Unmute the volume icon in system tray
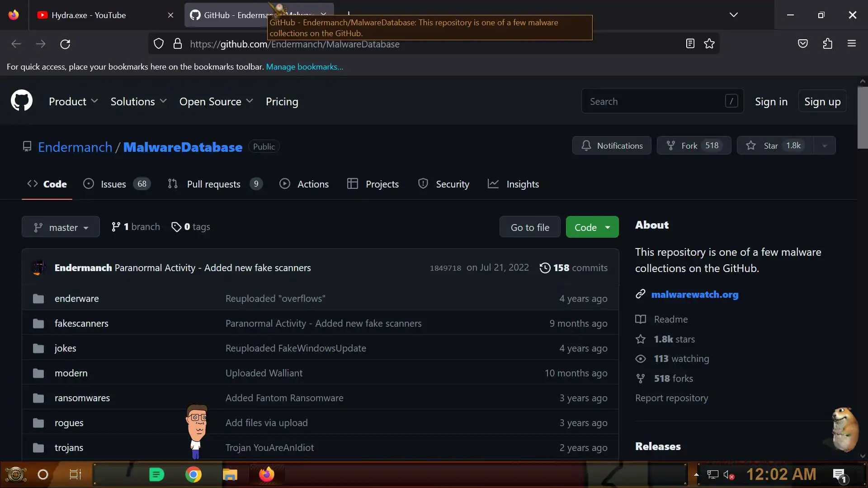 728,474
